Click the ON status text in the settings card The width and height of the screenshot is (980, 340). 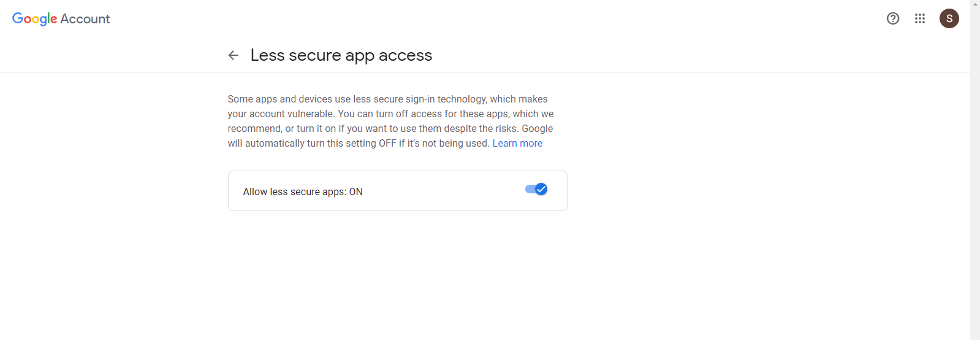[356, 191]
